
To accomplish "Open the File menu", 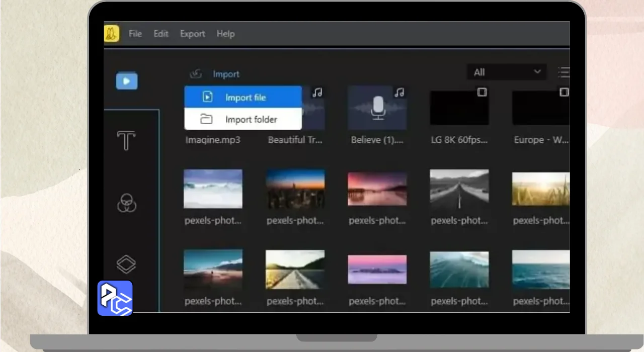I will (x=135, y=34).
